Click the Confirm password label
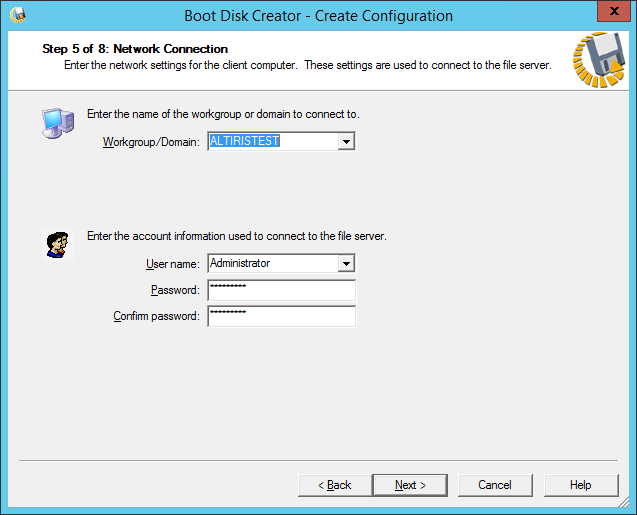The width and height of the screenshot is (637, 515). 156,317
